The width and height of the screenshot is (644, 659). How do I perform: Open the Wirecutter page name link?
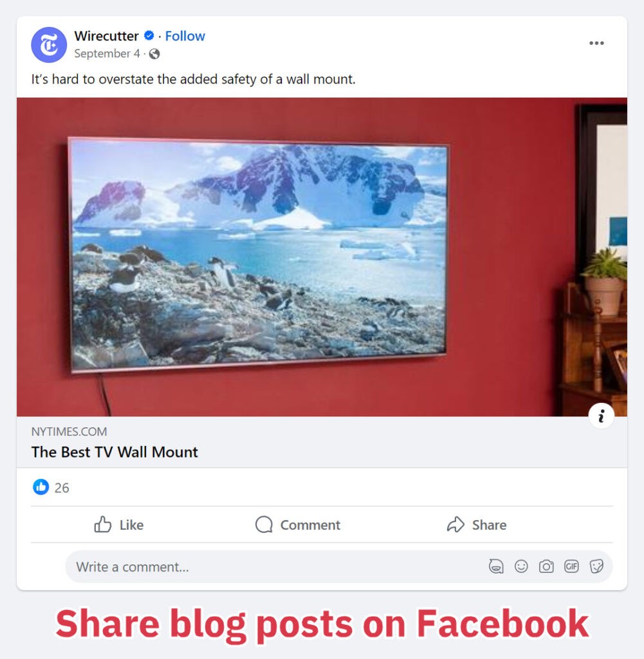pyautogui.click(x=106, y=36)
